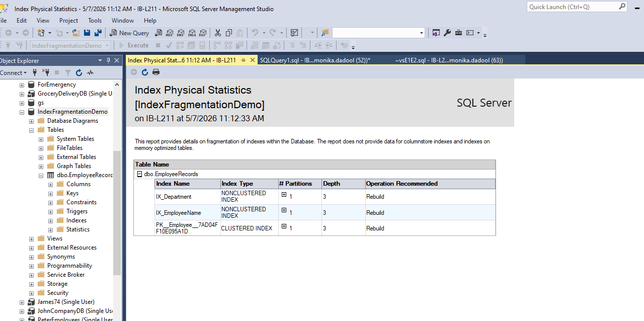Screen dimensions: 644x321
Task: Click the MDX query icon
Action: [x=170, y=33]
